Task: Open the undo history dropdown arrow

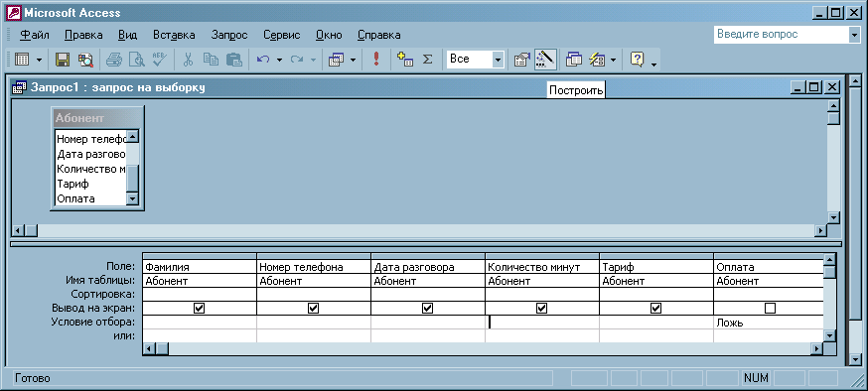Action: coord(279,60)
